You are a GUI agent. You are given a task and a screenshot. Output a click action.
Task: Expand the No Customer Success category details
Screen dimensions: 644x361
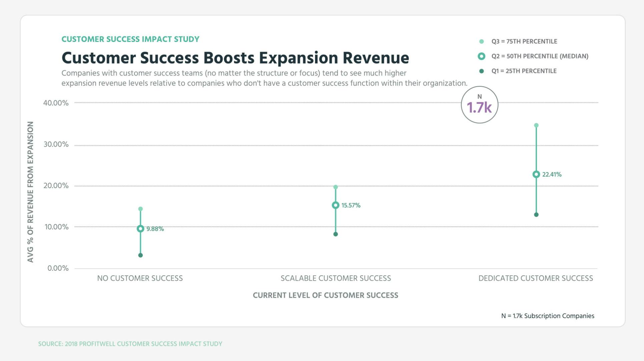coord(140,278)
